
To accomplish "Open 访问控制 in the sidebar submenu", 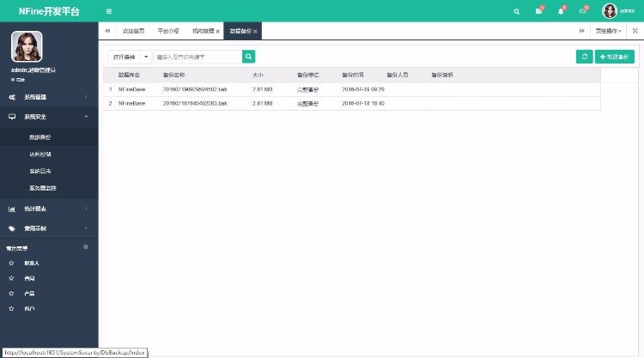I will [39, 155].
